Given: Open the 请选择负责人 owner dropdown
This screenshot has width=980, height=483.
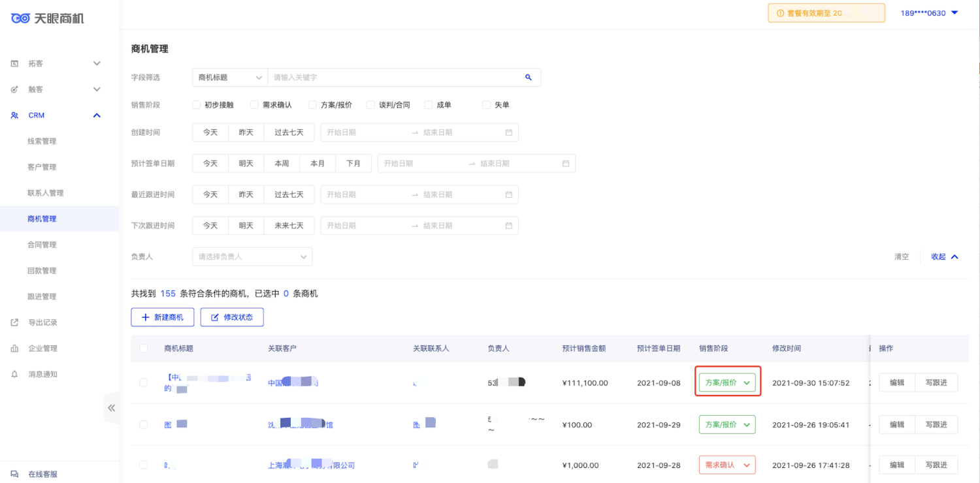Looking at the screenshot, I should click(252, 257).
